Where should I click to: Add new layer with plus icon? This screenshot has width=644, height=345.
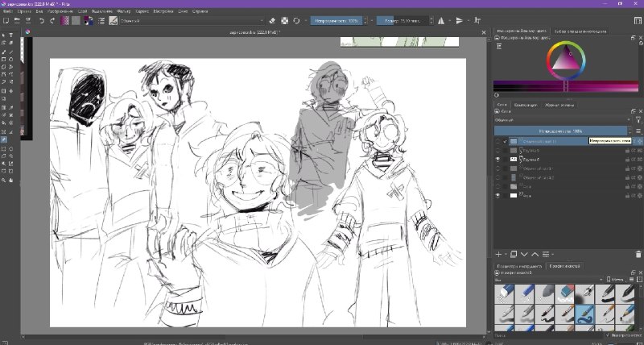[x=498, y=255]
